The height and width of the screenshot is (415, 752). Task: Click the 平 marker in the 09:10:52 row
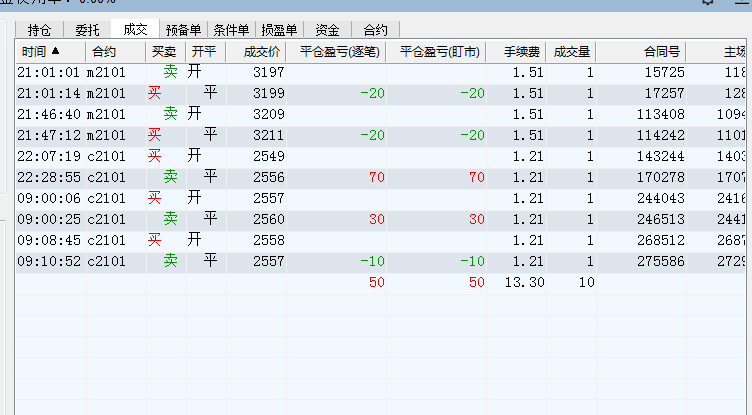(x=210, y=261)
